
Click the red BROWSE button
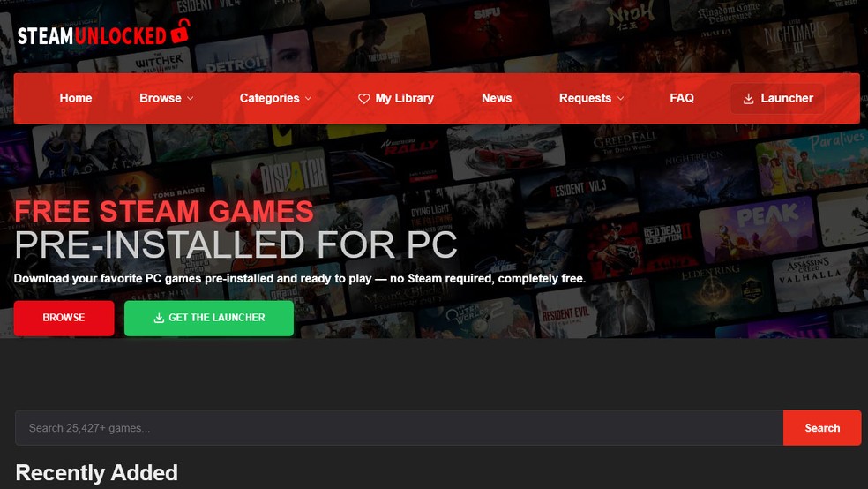(x=64, y=318)
